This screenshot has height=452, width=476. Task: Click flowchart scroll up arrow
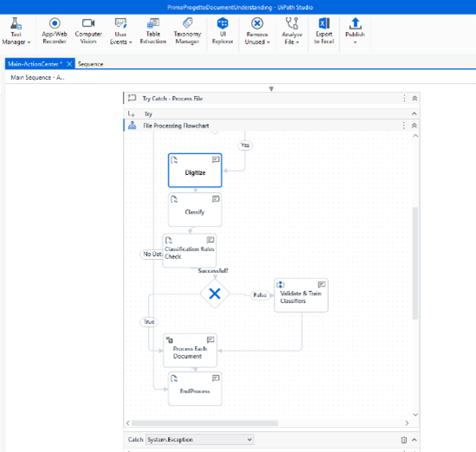(x=415, y=136)
